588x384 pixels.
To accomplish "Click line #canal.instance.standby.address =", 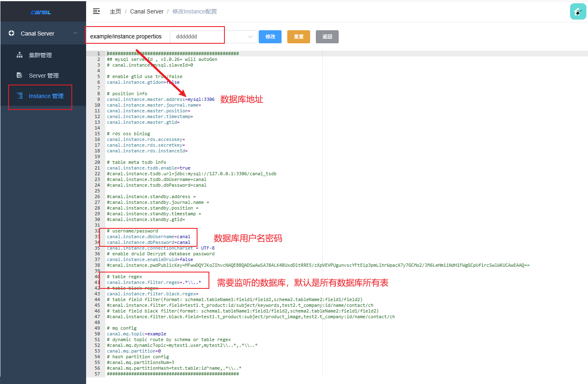I will coord(151,196).
